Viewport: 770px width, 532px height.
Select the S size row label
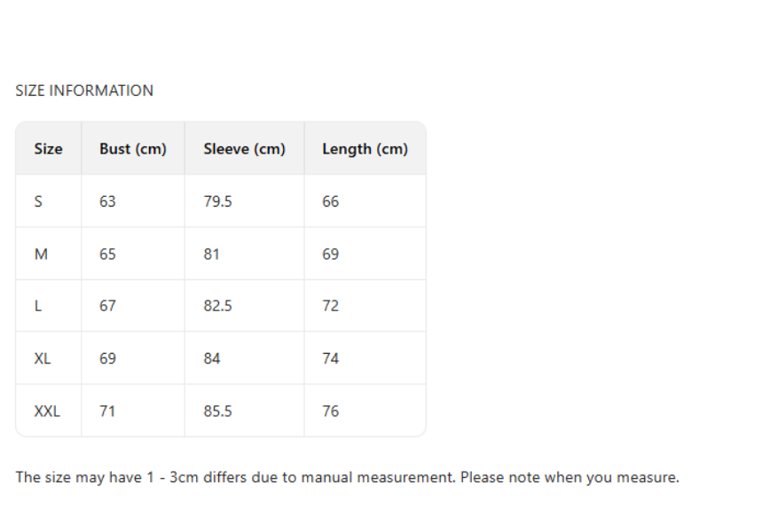[38, 201]
